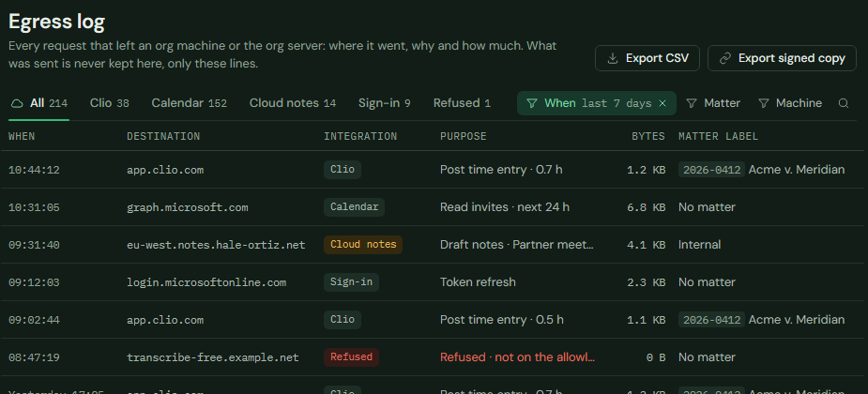Image resolution: width=868 pixels, height=394 pixels.
Task: Click 'Post time entry · 0.5 h'
Action: 501,320
